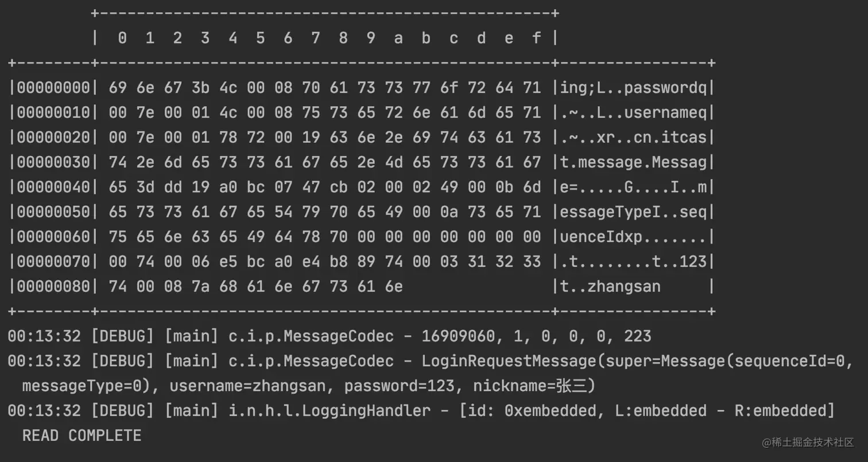
Task: Click the 00000080 offset row label
Action: 53,286
